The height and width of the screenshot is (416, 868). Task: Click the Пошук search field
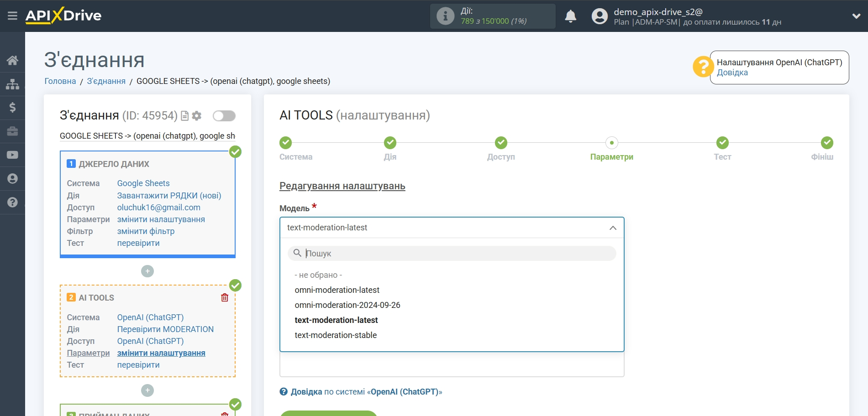pos(452,253)
